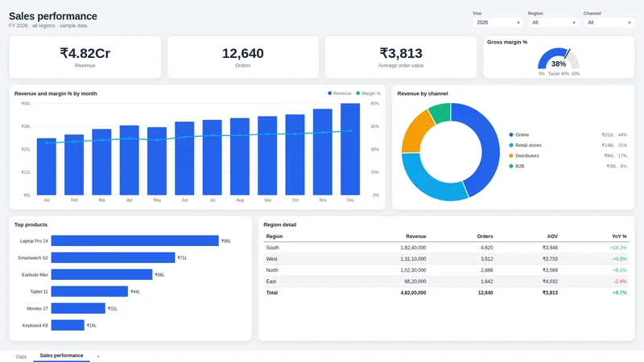Click the Distributors legend dot
This screenshot has width=644, height=362.
511,155
